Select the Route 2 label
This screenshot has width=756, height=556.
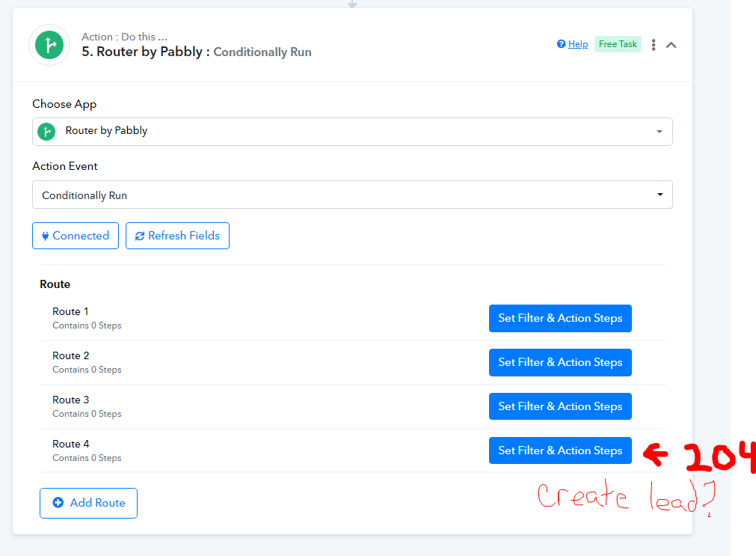point(71,355)
